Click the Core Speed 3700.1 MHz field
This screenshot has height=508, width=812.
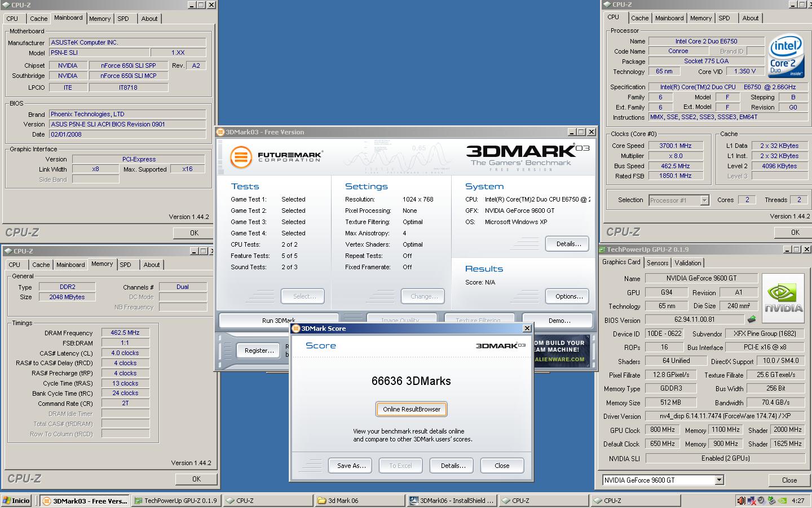(x=676, y=146)
